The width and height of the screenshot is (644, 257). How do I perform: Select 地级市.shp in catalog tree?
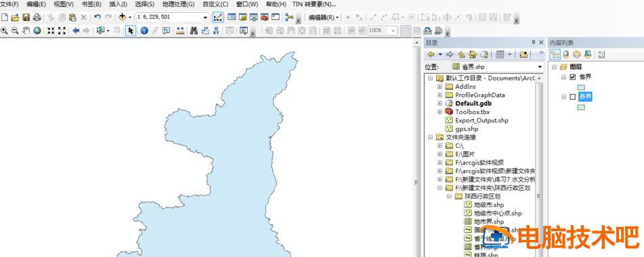489,204
